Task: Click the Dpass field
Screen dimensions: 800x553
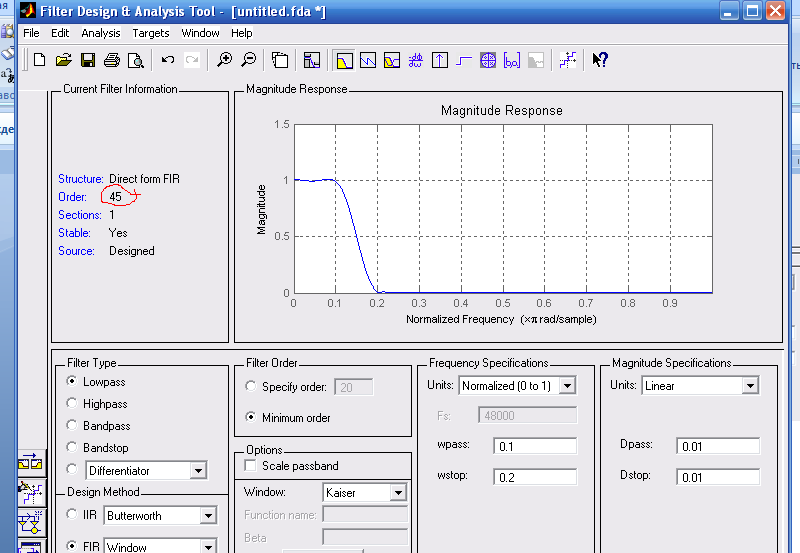Action: pyautogui.click(x=718, y=446)
